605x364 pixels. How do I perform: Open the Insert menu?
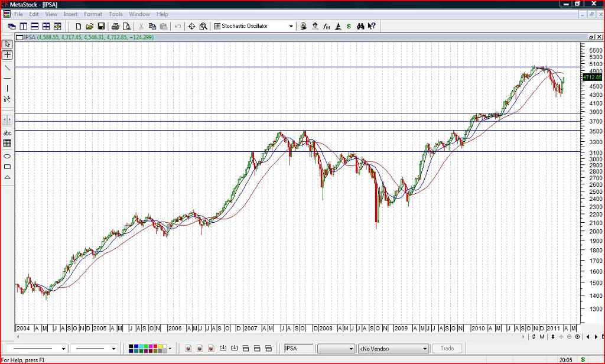[x=71, y=14]
